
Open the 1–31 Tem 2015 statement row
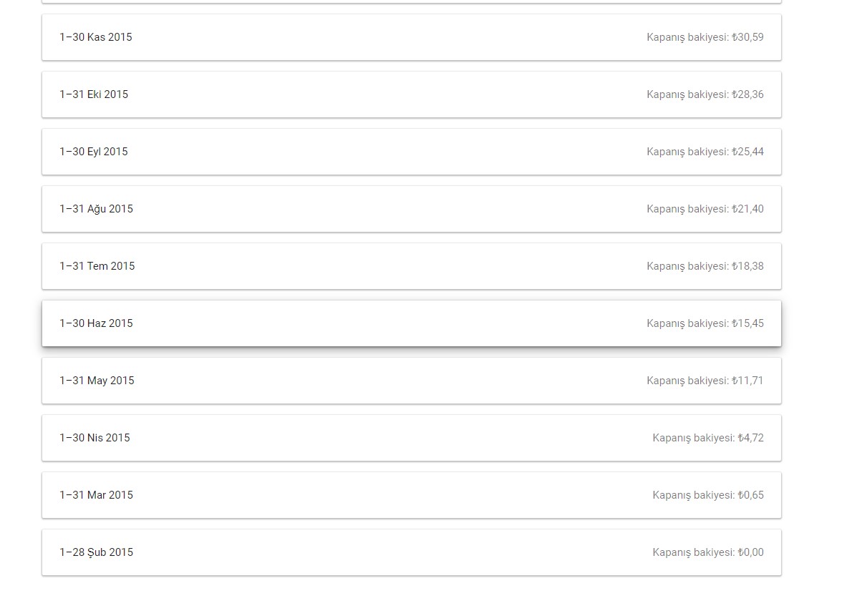point(412,266)
